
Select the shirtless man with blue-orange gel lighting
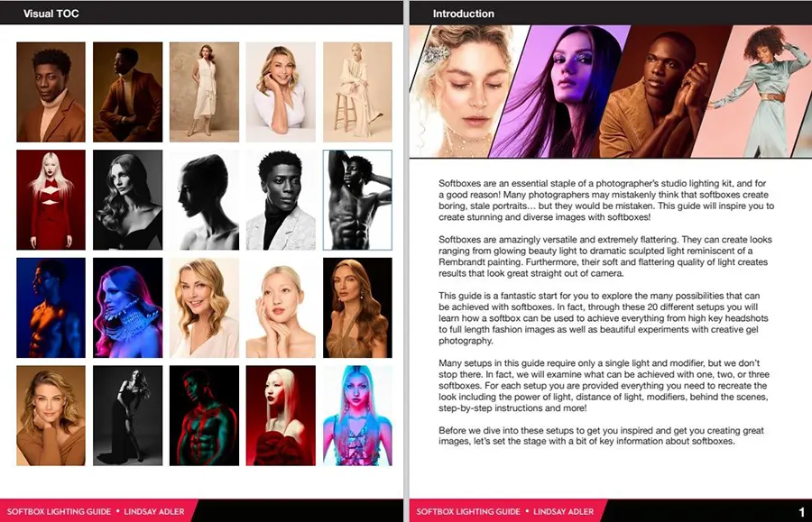(51, 307)
